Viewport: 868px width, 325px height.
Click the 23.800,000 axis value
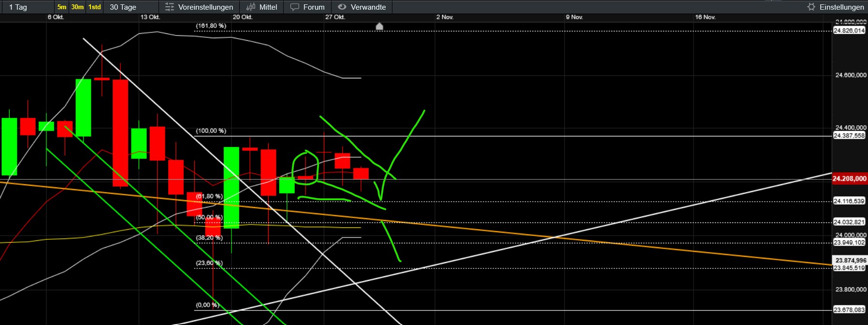pyautogui.click(x=851, y=289)
